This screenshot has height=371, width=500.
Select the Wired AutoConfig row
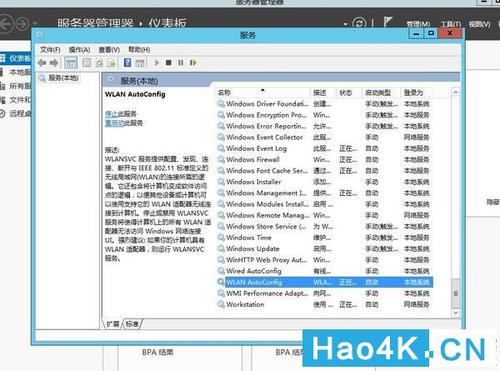(325, 271)
